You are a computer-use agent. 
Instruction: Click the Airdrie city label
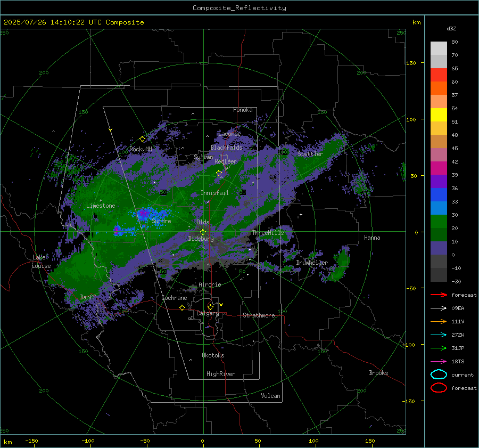(x=210, y=284)
